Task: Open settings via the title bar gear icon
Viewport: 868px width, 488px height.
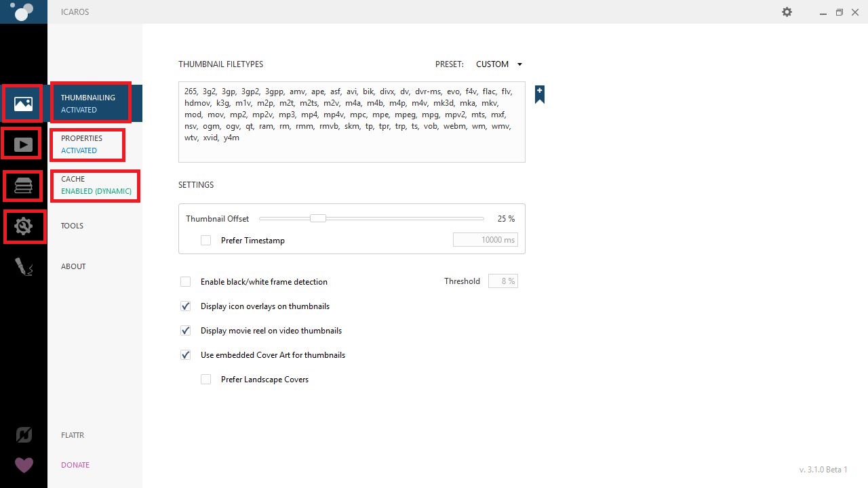Action: pyautogui.click(x=787, y=12)
